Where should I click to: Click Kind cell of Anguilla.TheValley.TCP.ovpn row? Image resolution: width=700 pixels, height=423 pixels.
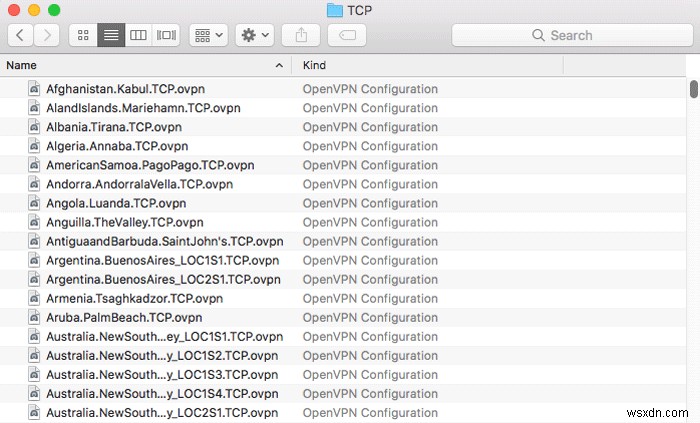(370, 222)
